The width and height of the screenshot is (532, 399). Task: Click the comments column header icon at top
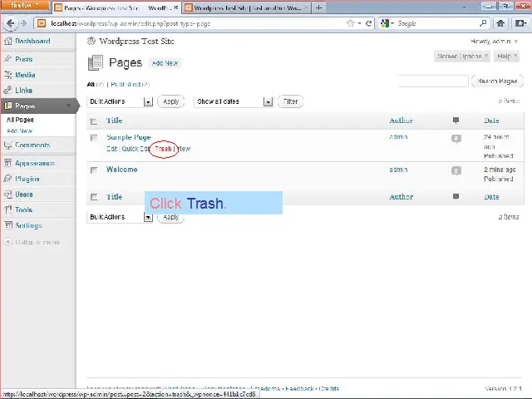(x=456, y=120)
